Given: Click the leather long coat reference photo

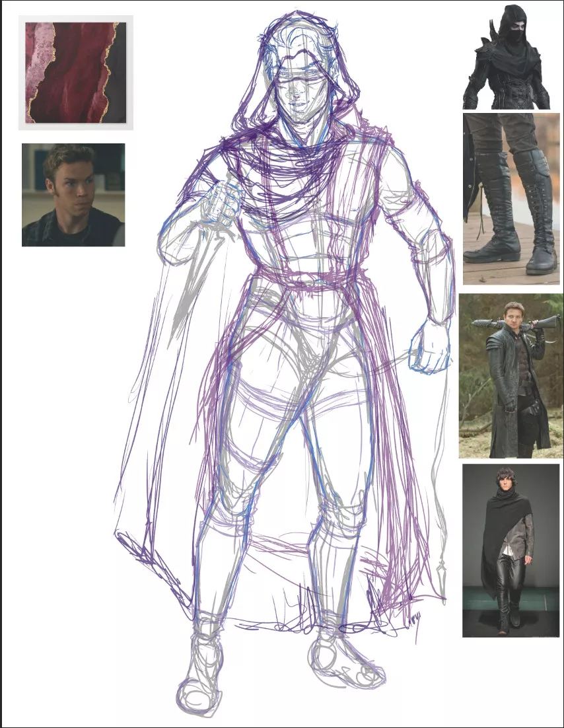Looking at the screenshot, I should (x=511, y=375).
